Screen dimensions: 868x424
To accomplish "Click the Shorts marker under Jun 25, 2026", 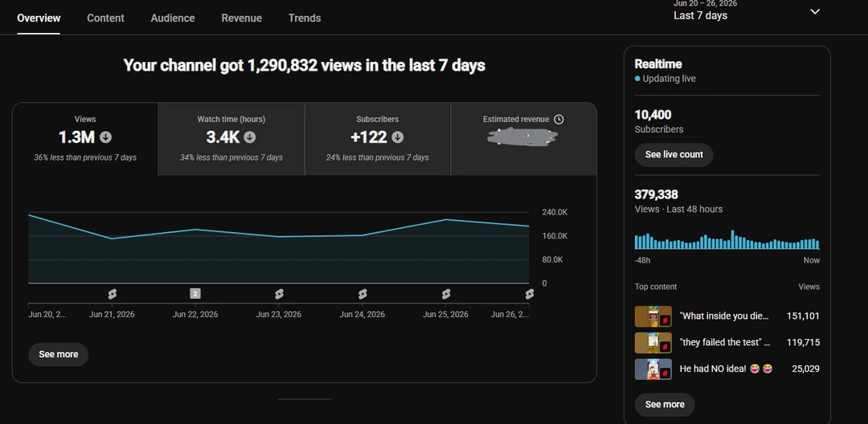I will coord(445,294).
